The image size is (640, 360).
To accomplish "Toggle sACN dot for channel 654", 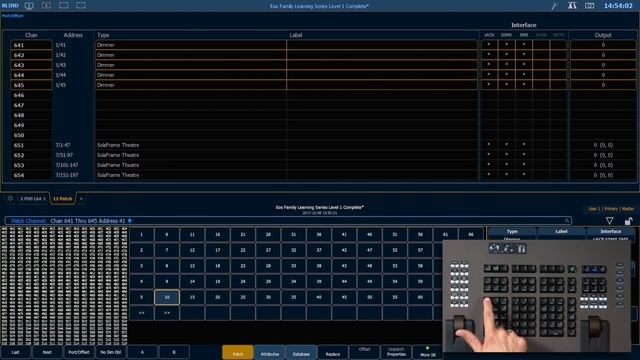I will (489, 175).
